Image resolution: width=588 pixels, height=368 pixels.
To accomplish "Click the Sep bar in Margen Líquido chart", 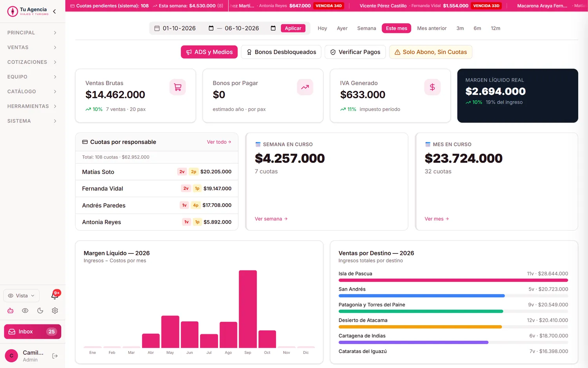I will pyautogui.click(x=248, y=309).
